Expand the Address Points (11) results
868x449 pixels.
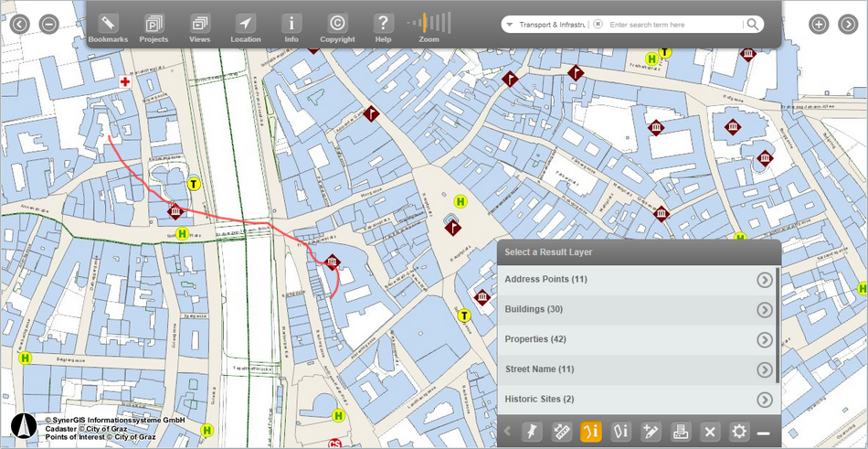[765, 280]
